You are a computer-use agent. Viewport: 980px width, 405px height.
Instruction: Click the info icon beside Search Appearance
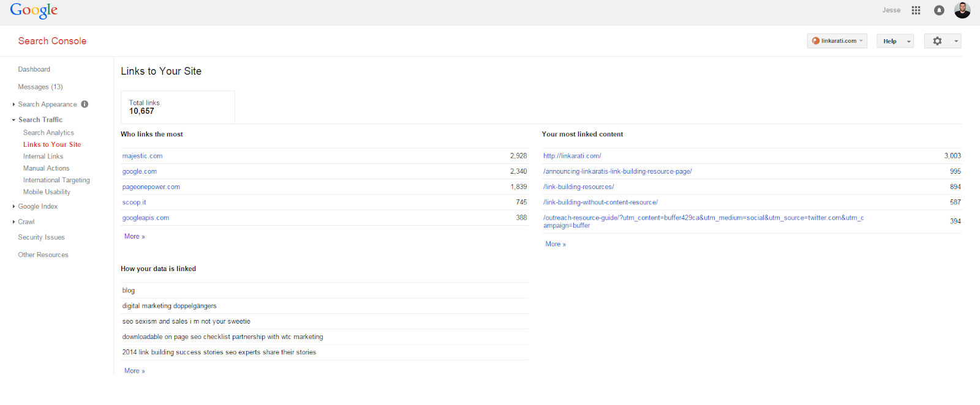85,104
